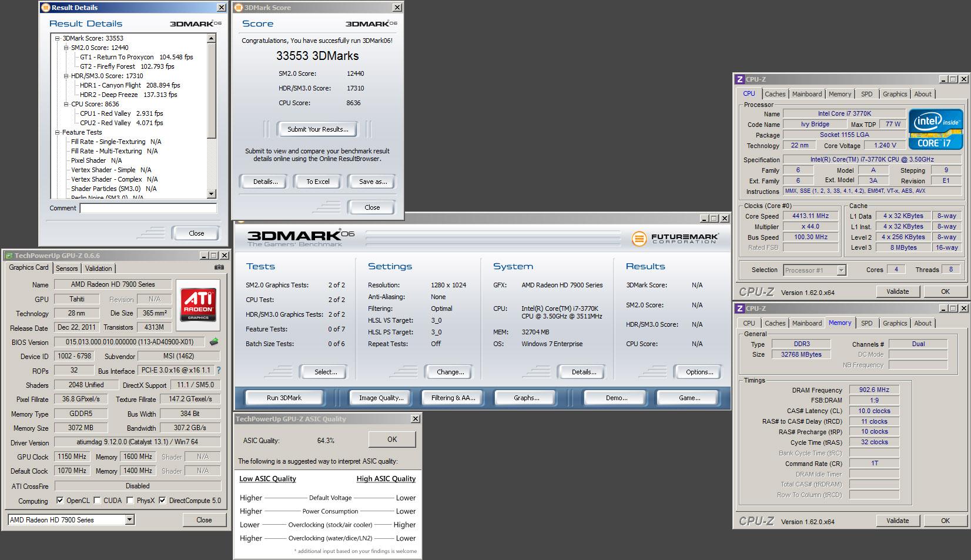Click the To Excel button
This screenshot has width=971, height=560.
click(318, 182)
